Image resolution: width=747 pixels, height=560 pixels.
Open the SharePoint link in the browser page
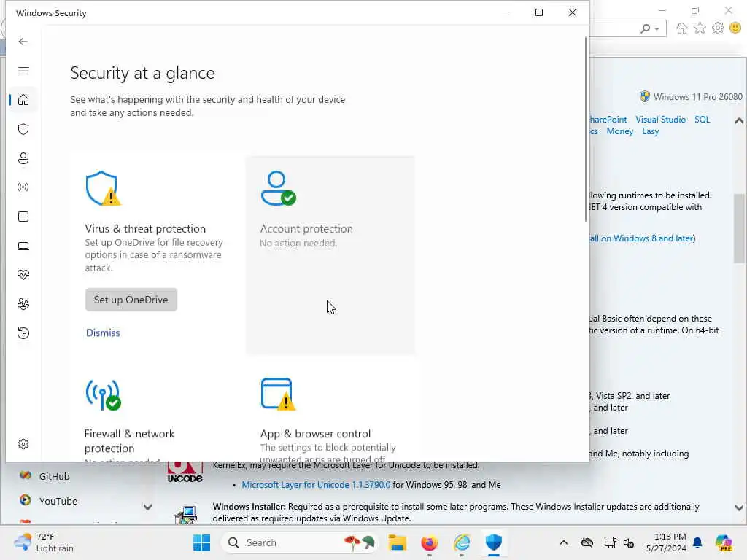click(608, 120)
